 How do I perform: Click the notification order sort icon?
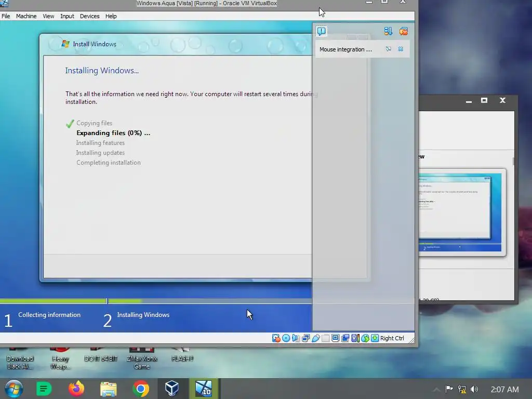(388, 31)
